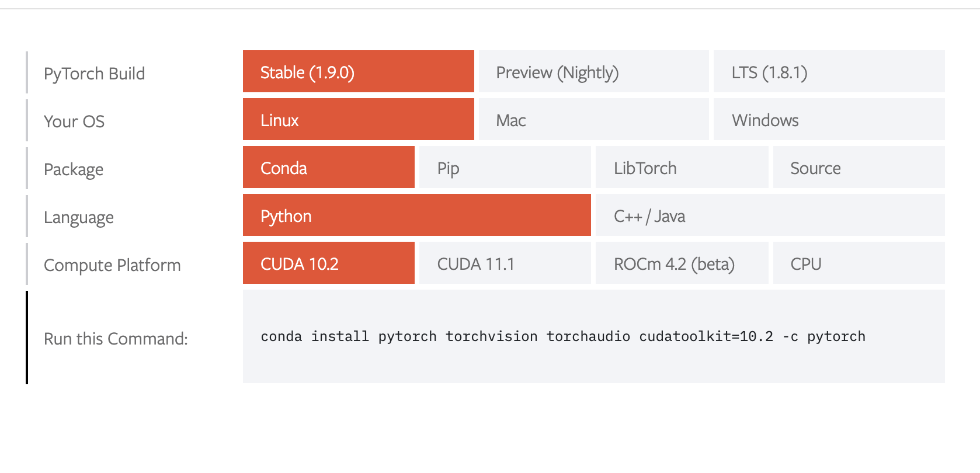Select C++ / Java as the language

[x=770, y=215]
